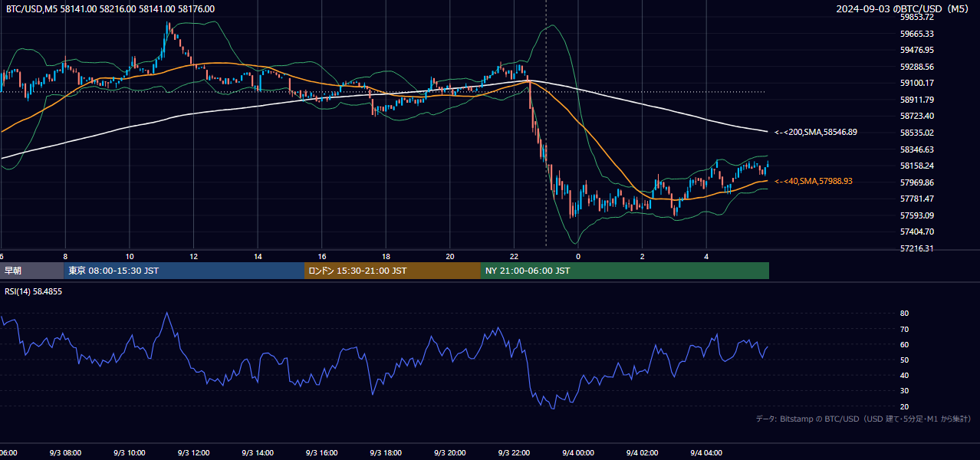Click the 早朝 session bar
980x460 pixels.
[x=31, y=271]
